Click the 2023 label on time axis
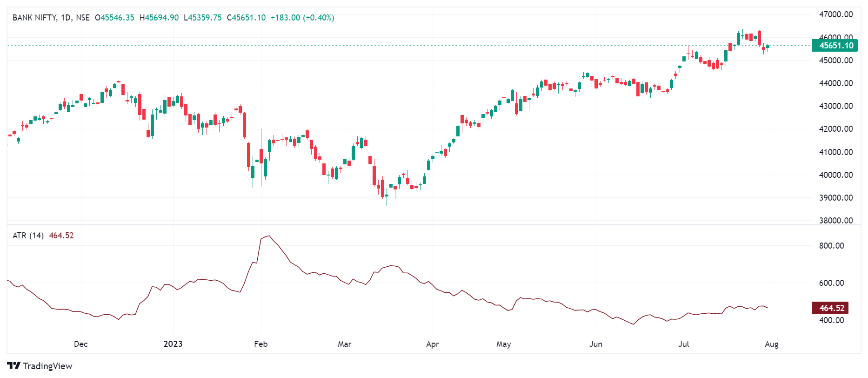Image resolution: width=868 pixels, height=378 pixels. point(173,344)
